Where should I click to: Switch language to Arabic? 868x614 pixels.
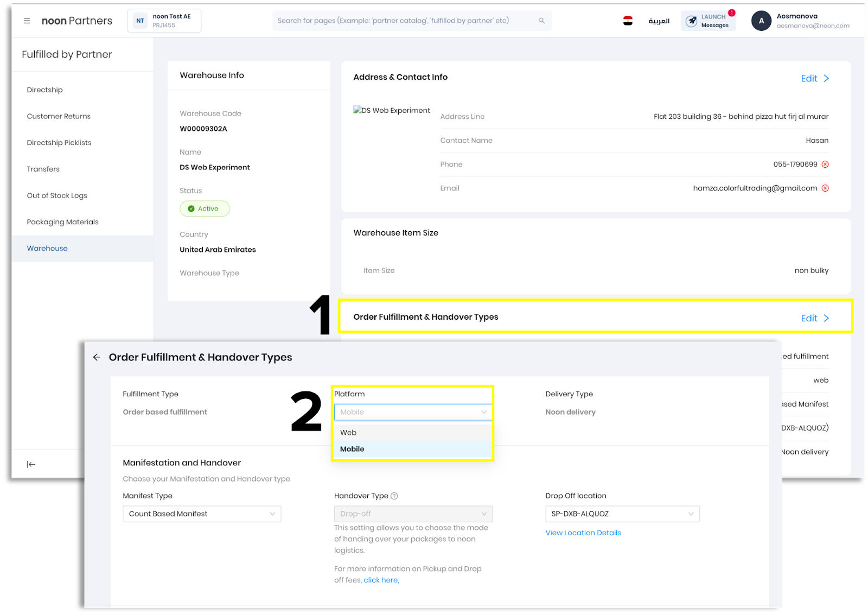659,21
